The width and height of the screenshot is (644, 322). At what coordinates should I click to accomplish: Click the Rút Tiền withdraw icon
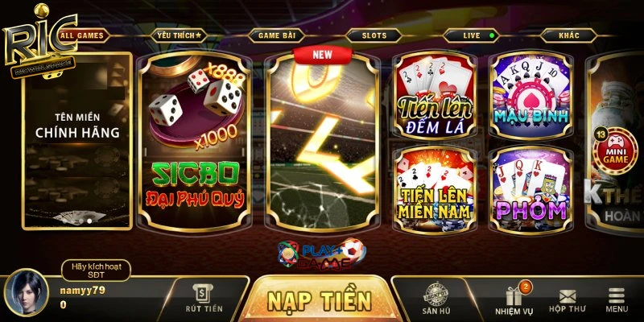204,299
